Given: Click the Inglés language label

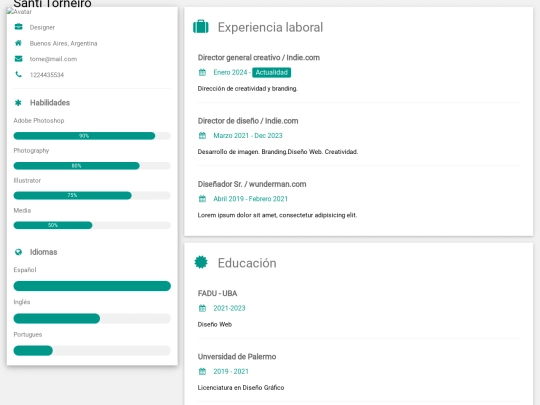Looking at the screenshot, I should 22,302.
